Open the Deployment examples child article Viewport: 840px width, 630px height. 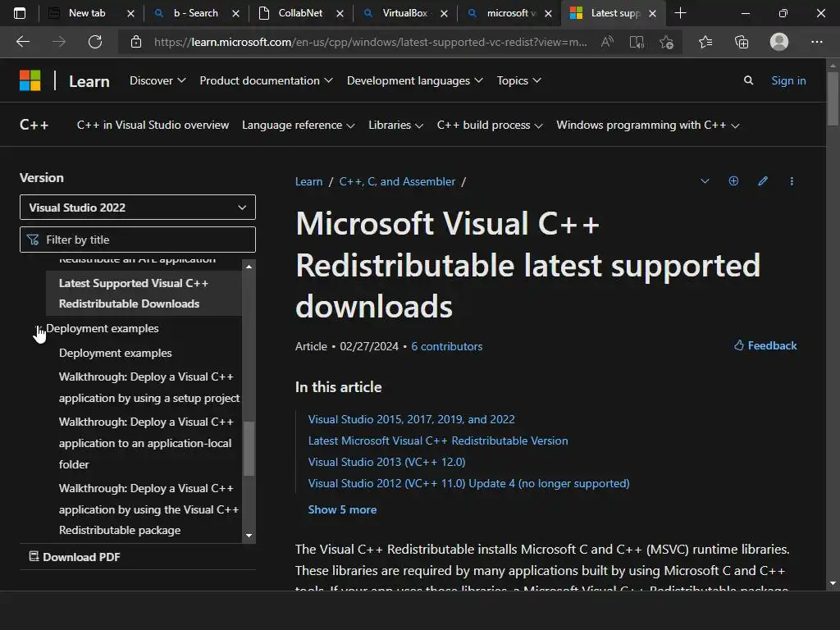click(x=115, y=353)
